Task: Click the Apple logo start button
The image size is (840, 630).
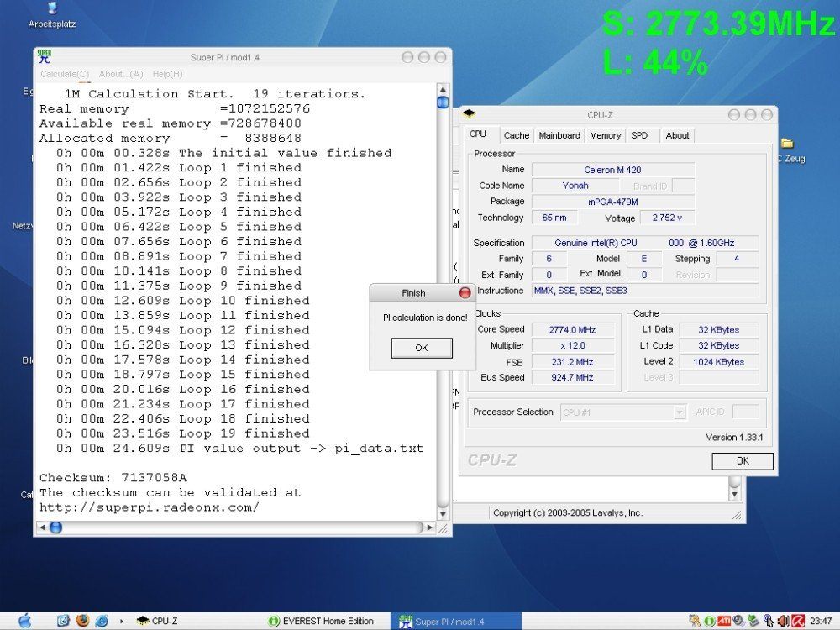Action: [24, 621]
